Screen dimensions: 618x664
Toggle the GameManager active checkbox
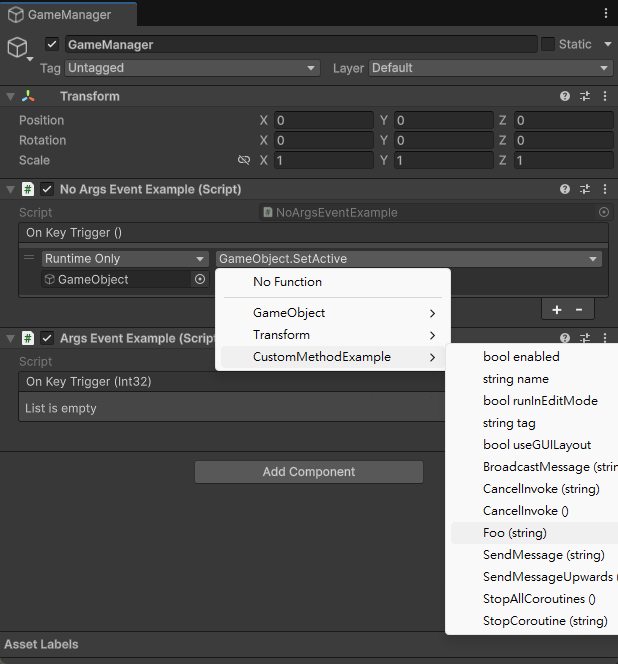coord(52,45)
